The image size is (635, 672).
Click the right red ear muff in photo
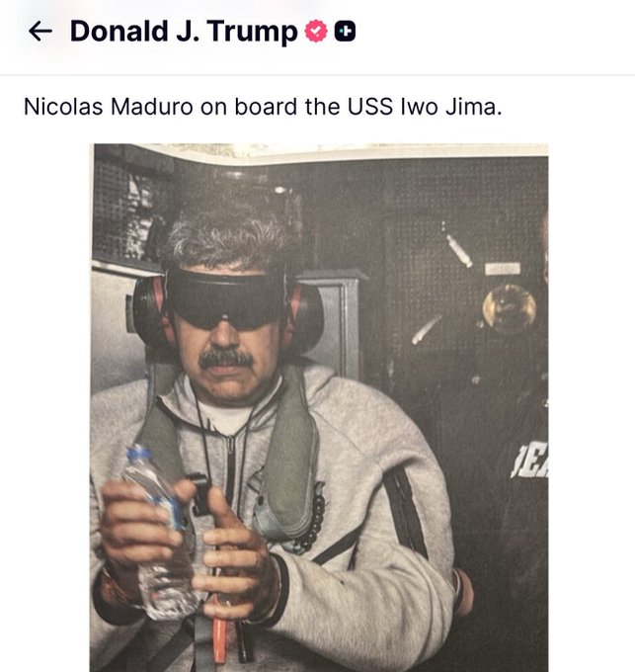[306, 315]
